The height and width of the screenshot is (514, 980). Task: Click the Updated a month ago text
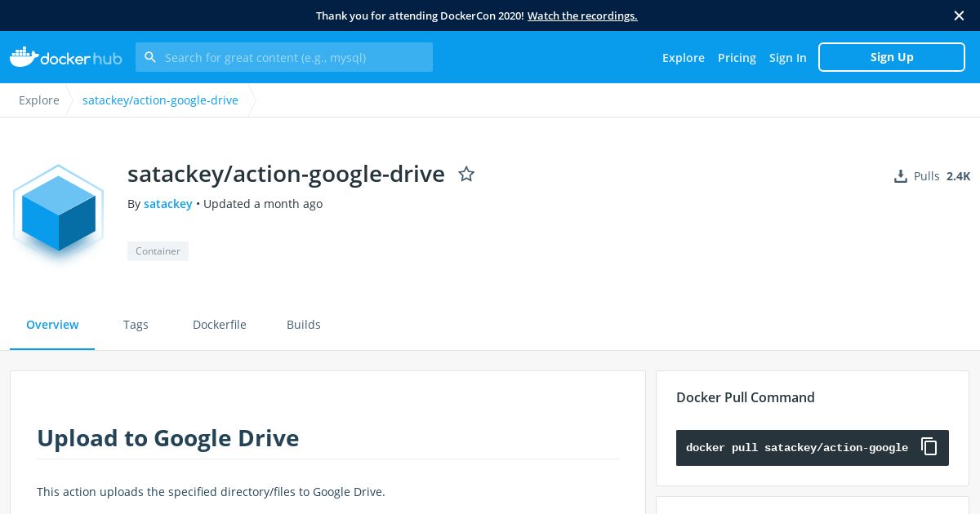263,204
